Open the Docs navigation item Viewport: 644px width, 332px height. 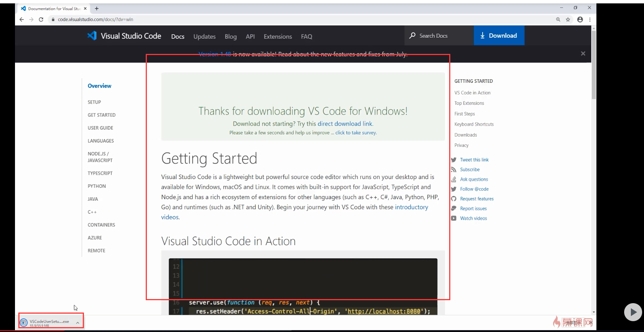click(x=178, y=37)
